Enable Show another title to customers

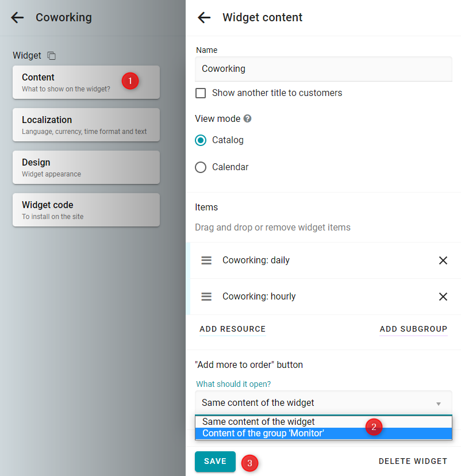tap(201, 93)
